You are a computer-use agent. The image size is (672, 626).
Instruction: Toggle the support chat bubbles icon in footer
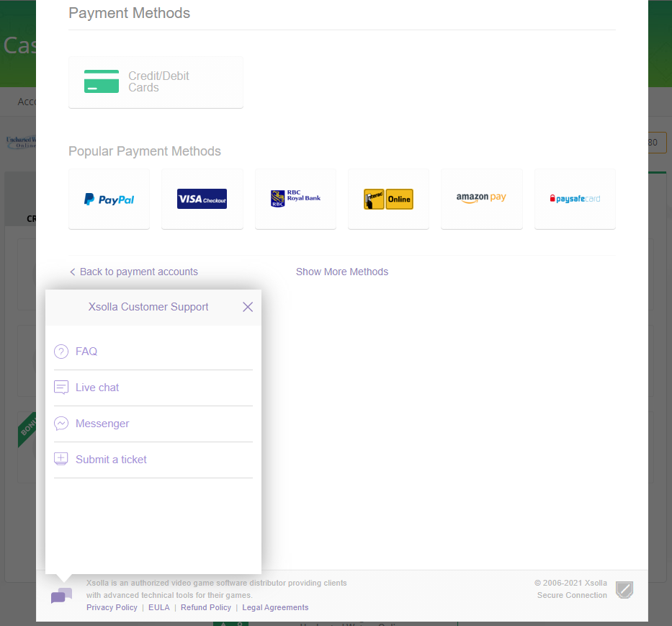pos(62,596)
